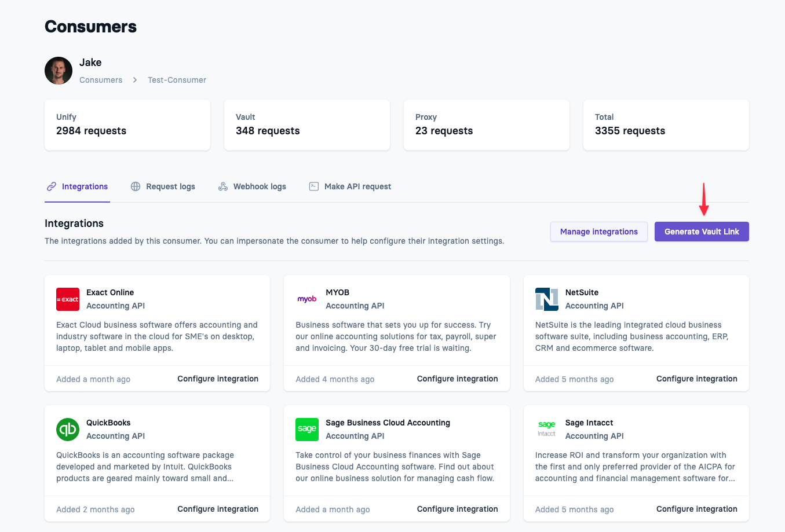Configure integration for Exact Online
This screenshot has height=532, width=785.
tap(218, 379)
